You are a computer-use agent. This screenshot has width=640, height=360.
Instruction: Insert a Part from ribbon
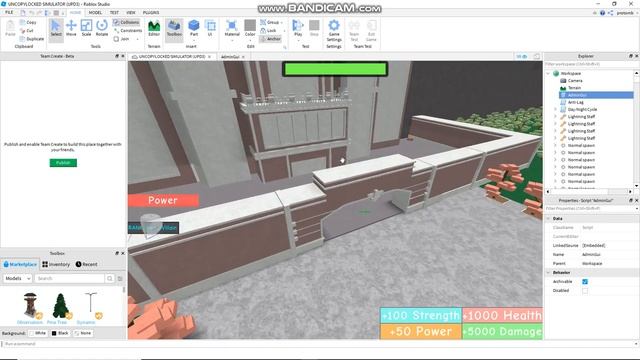click(194, 28)
